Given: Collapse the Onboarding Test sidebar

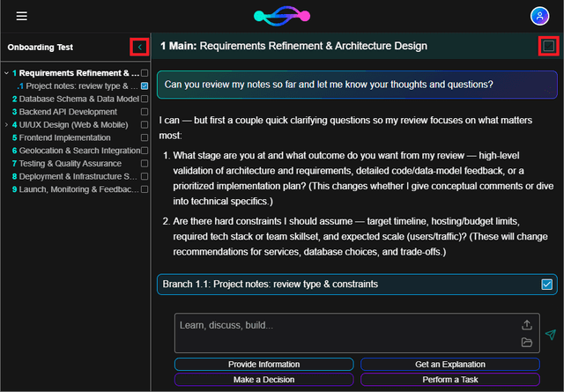Looking at the screenshot, I should click(x=138, y=47).
